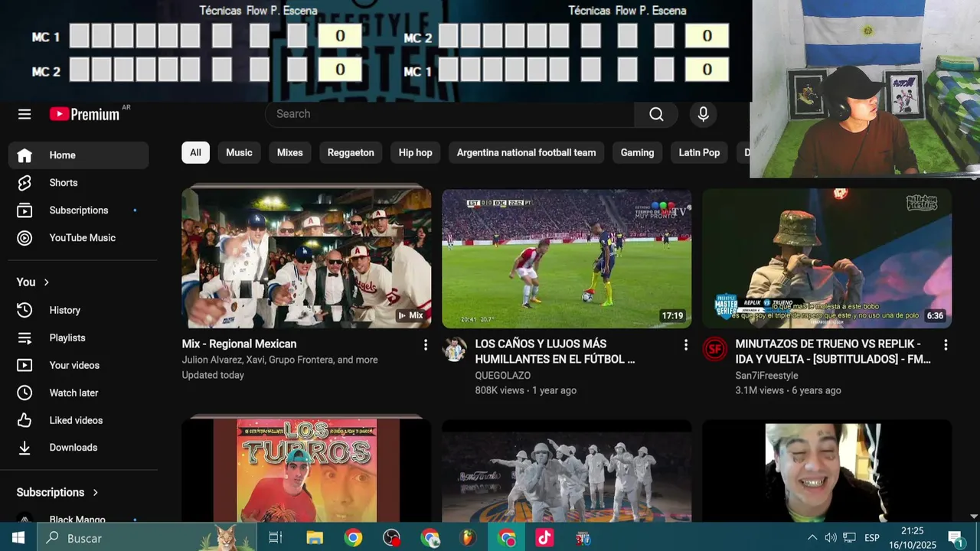Open LOS CAÑOS Y LUJOS video title
This screenshot has height=551, width=980.
point(555,351)
